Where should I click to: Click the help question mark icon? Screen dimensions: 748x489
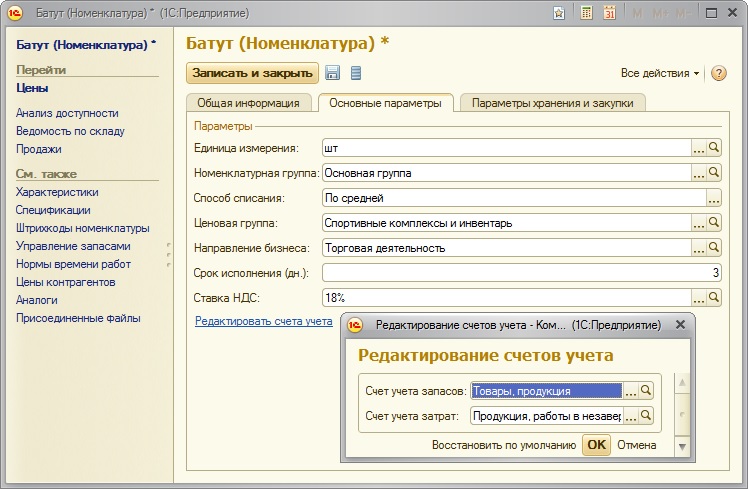point(718,73)
